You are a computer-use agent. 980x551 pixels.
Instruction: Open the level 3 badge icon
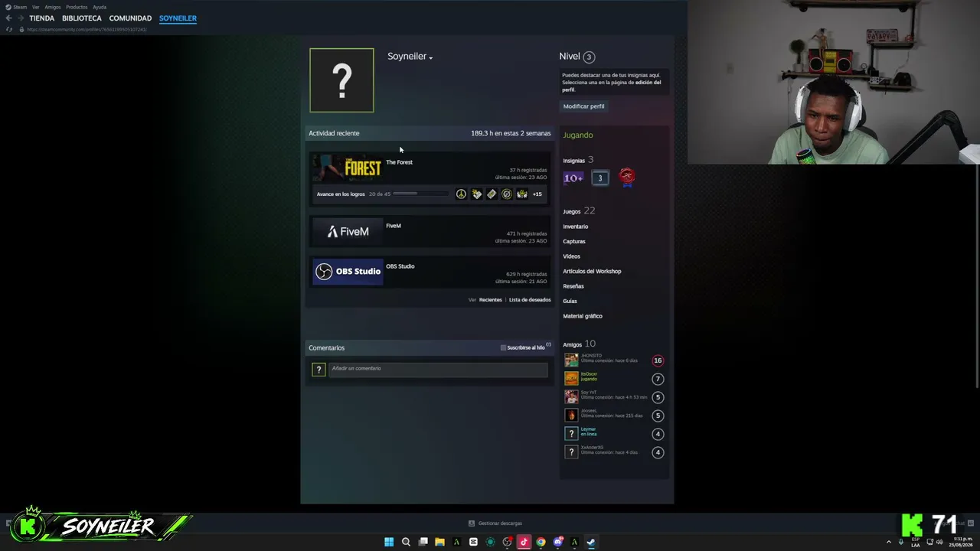pyautogui.click(x=600, y=178)
